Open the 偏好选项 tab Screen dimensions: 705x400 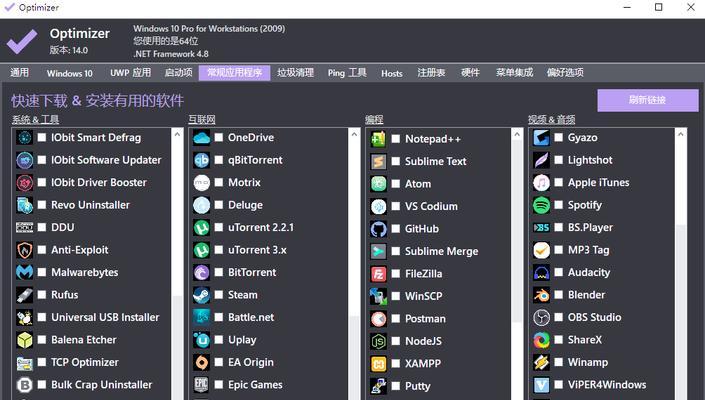[565, 73]
